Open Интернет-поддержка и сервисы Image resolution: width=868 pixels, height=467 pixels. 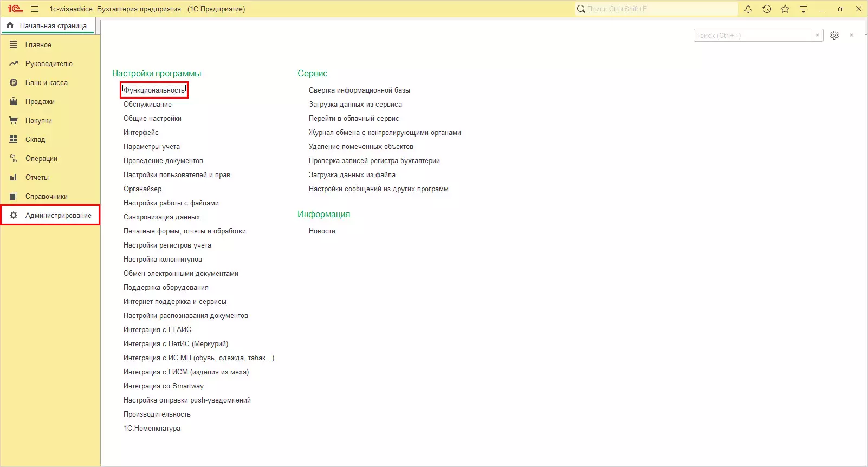tap(175, 301)
